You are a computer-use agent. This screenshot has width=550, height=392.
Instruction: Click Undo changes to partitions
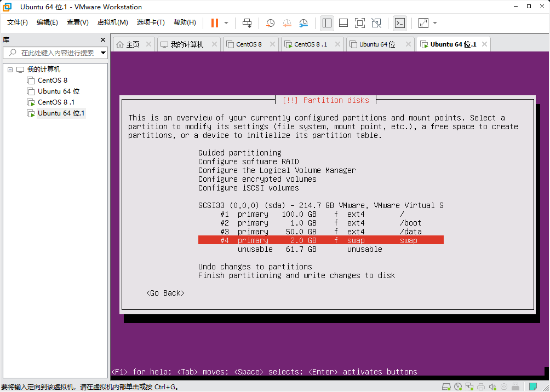(x=255, y=267)
